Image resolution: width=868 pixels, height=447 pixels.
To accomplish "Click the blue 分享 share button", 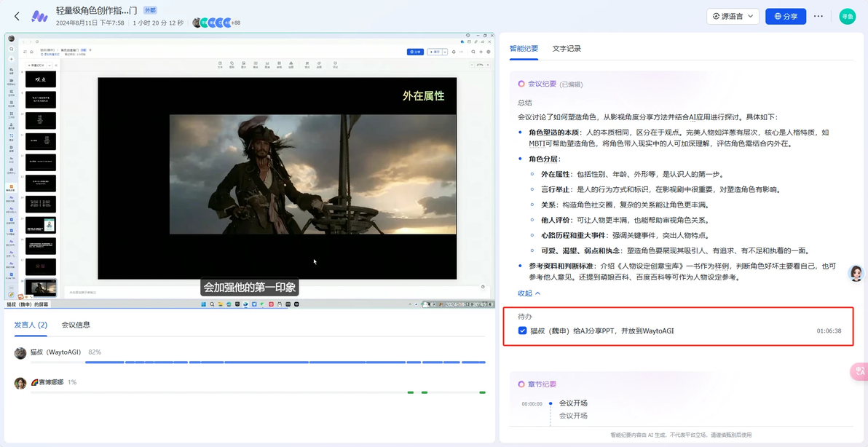I will click(786, 16).
